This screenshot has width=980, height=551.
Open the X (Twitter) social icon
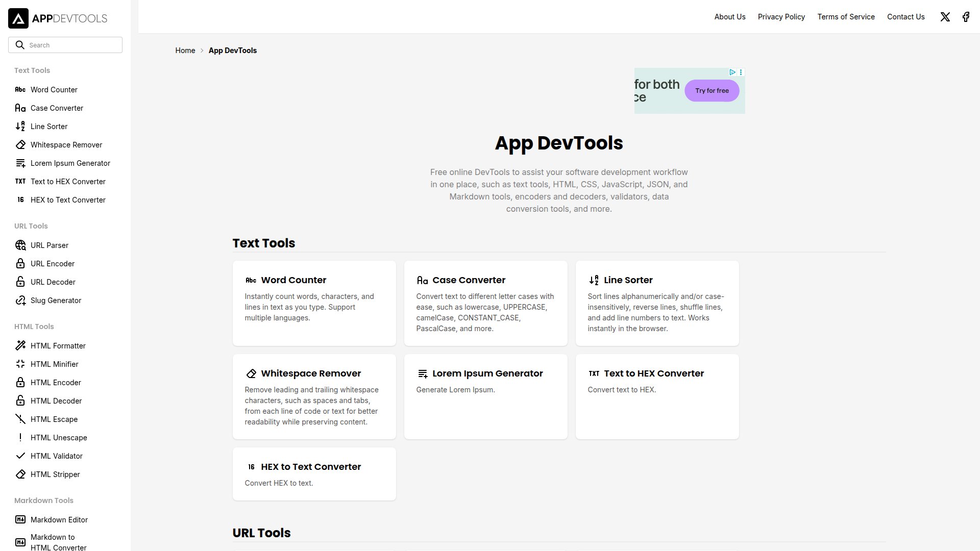[x=945, y=17]
